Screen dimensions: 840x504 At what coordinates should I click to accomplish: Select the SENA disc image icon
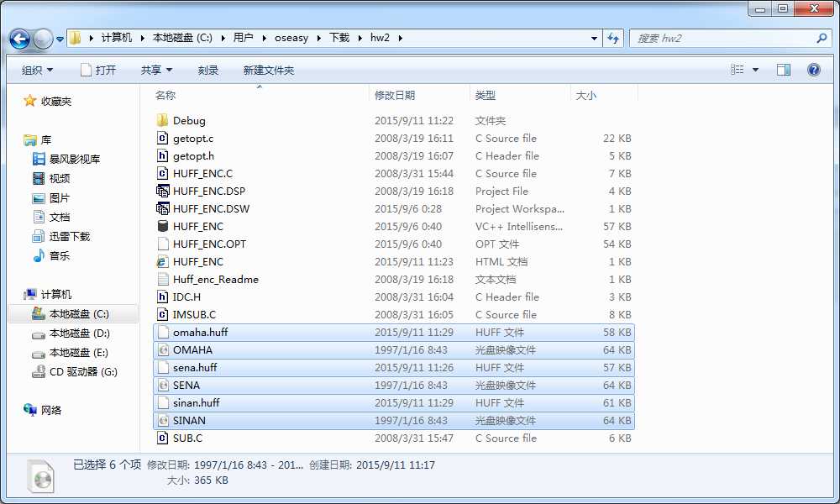[x=162, y=385]
